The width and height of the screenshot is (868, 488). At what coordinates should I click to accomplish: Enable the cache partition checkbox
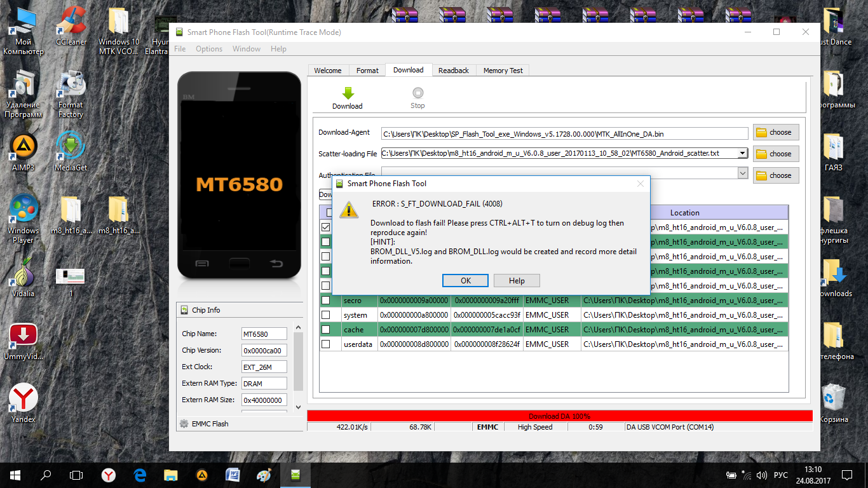325,329
